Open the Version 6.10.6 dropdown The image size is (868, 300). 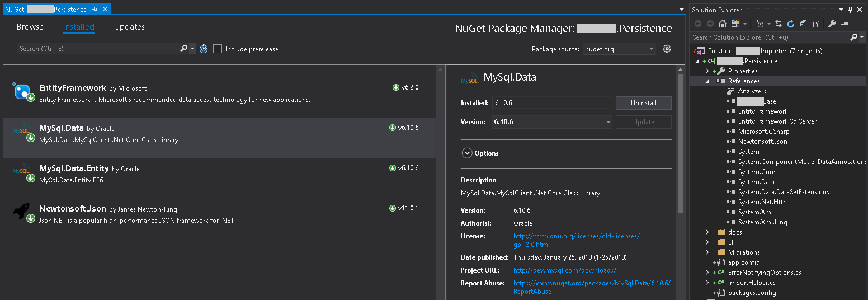click(x=552, y=122)
